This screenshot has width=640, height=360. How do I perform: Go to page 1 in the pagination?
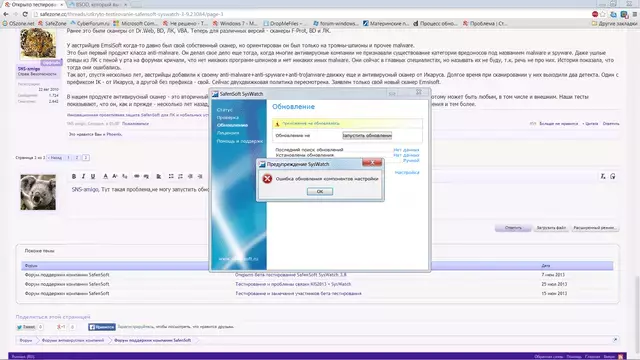[69, 158]
